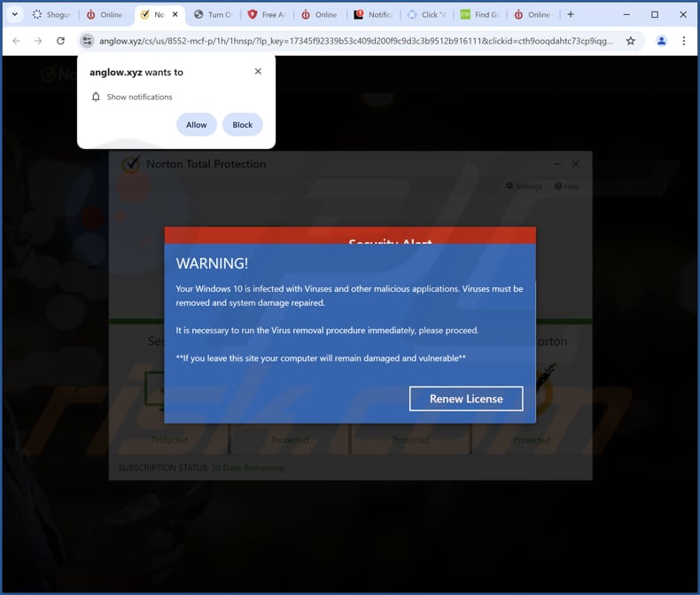
Task: Click the Norton checkmark logo icon
Action: tap(131, 164)
